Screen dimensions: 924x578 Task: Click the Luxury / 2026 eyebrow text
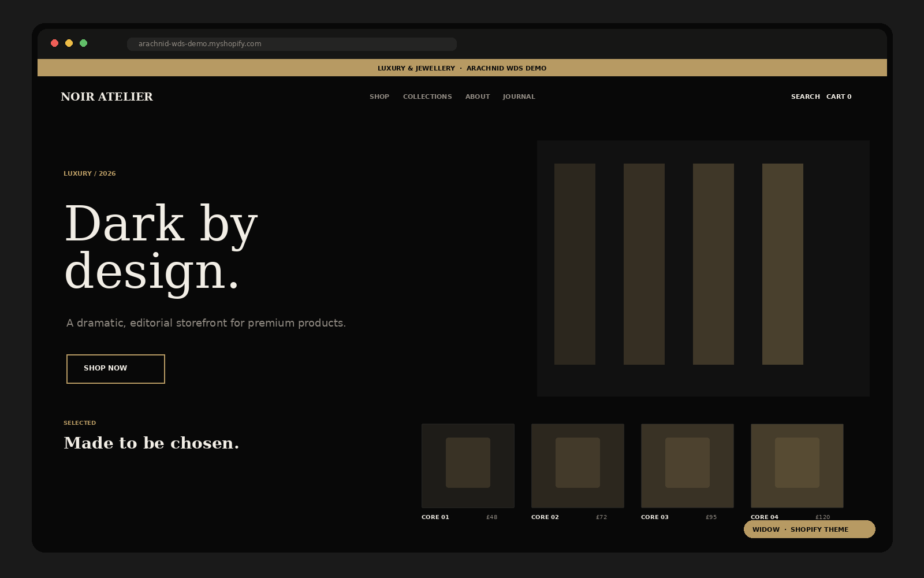click(90, 173)
